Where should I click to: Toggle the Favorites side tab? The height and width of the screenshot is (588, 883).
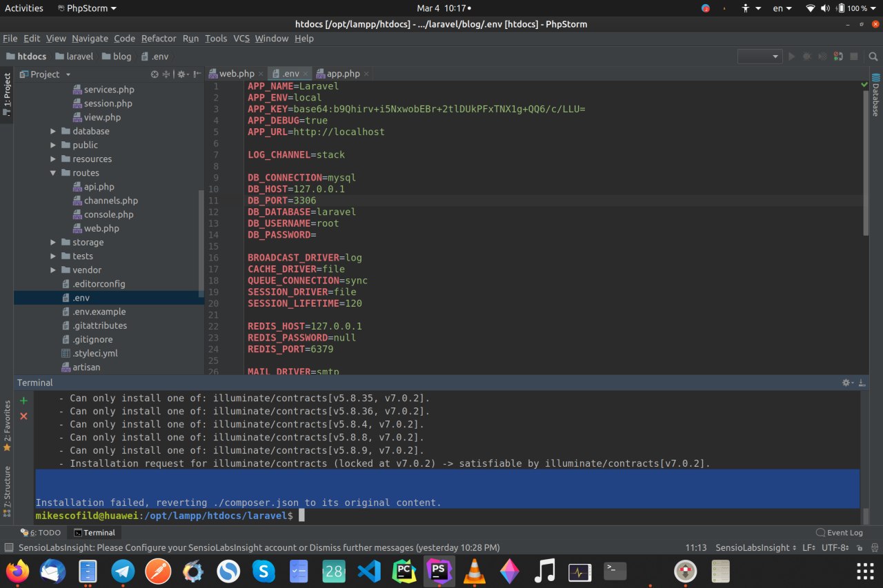click(x=7, y=426)
